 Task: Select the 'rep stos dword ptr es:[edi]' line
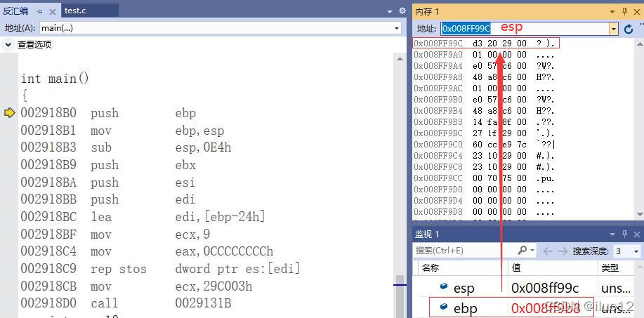coord(160,269)
